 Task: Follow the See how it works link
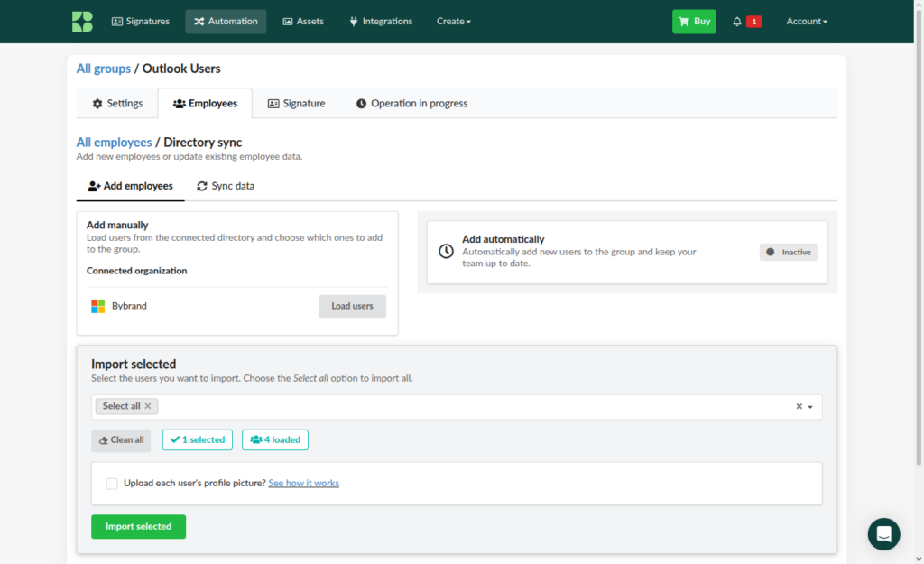coord(303,484)
